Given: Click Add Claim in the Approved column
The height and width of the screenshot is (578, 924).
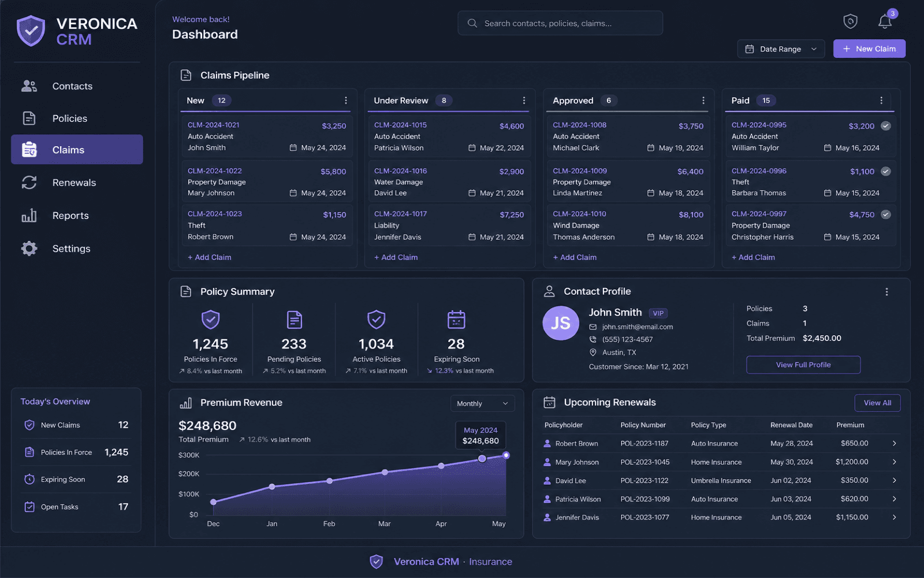Looking at the screenshot, I should click(575, 257).
